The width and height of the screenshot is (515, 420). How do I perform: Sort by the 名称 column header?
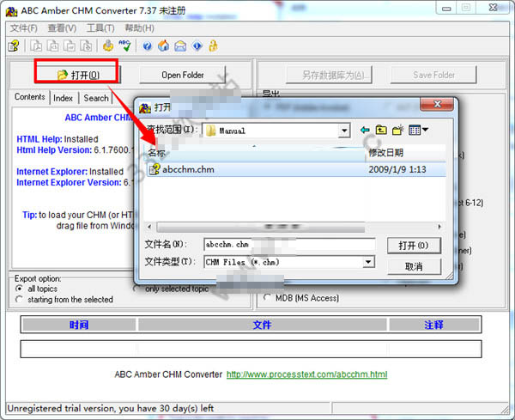click(x=254, y=153)
